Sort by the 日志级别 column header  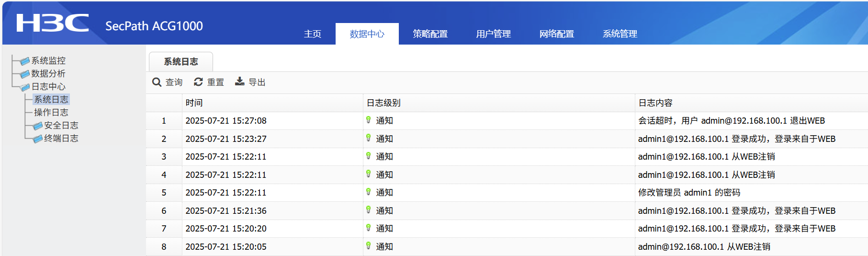pyautogui.click(x=499, y=103)
